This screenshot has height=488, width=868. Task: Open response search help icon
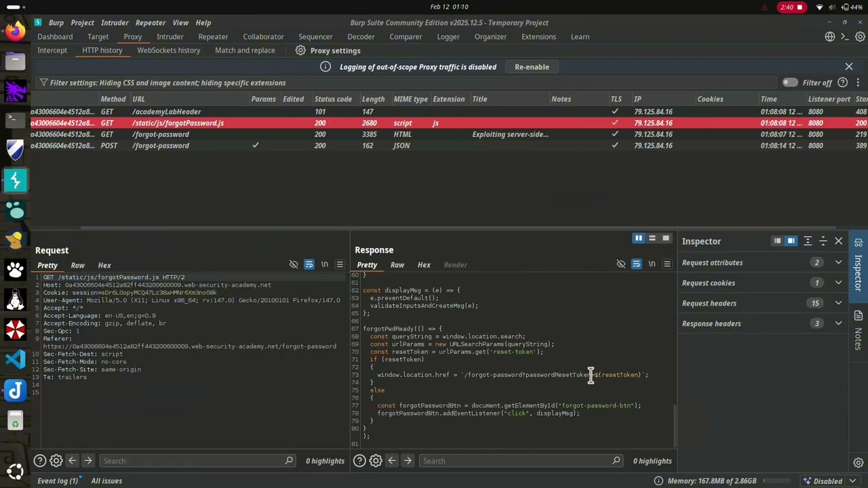coord(359,461)
